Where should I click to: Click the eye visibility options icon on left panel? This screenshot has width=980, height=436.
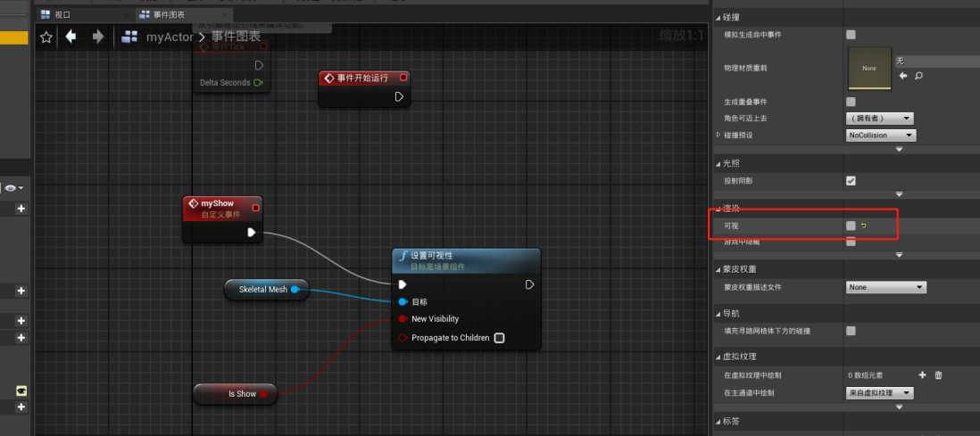[12, 188]
